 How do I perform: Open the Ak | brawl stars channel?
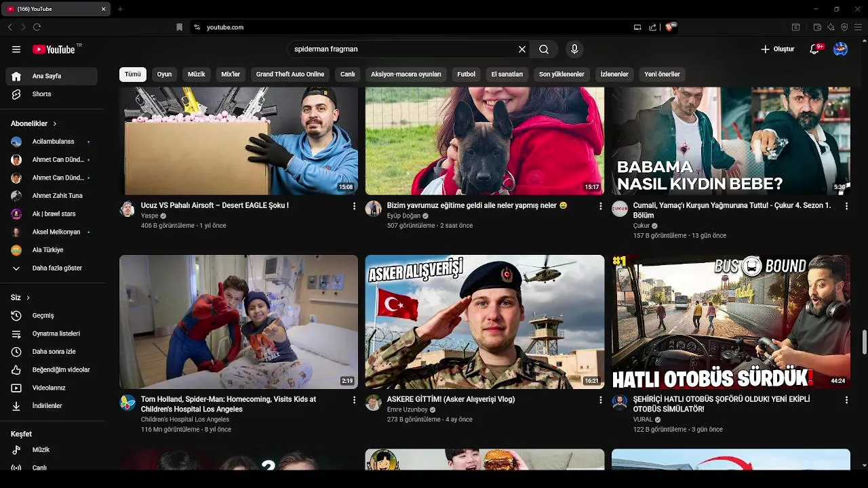coord(52,214)
